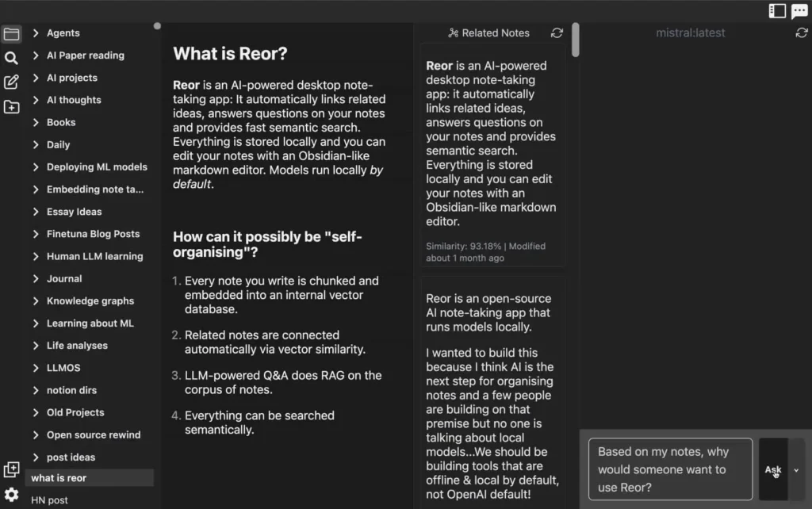Viewport: 812px width, 509px height.
Task: Refresh the mistral:latest chat session
Action: click(x=801, y=33)
